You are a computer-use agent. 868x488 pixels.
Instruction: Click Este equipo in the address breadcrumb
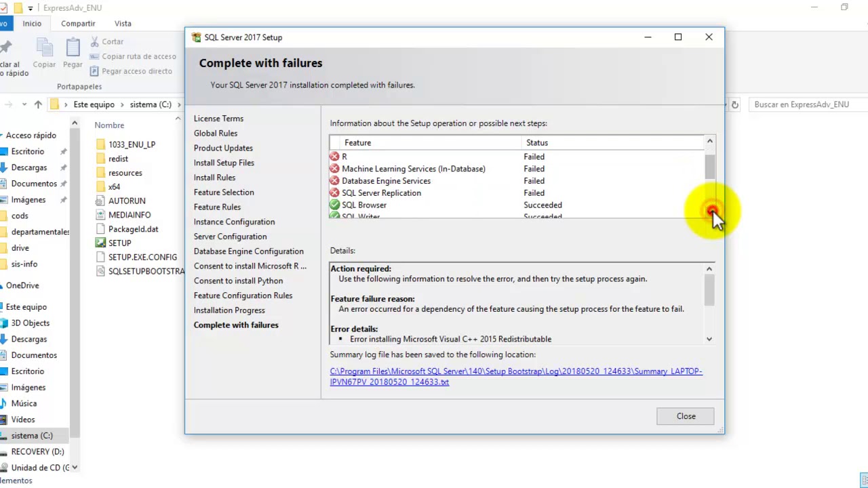94,104
